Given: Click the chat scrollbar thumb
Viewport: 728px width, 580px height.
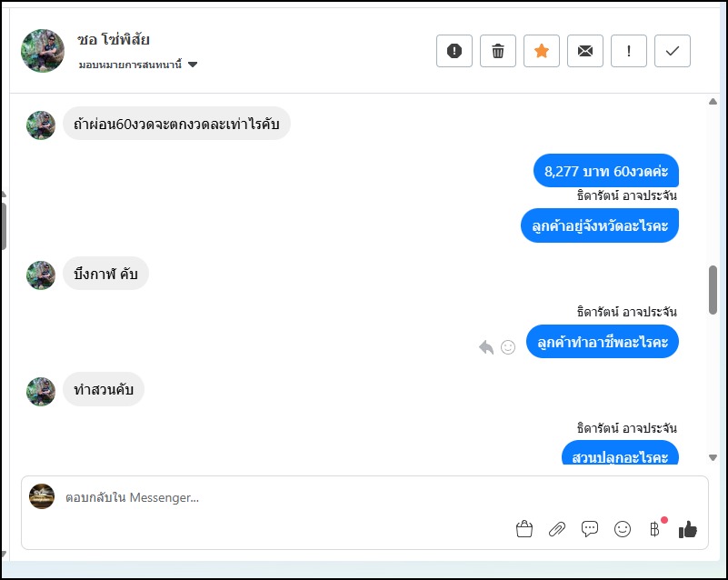Looking at the screenshot, I should [x=713, y=289].
